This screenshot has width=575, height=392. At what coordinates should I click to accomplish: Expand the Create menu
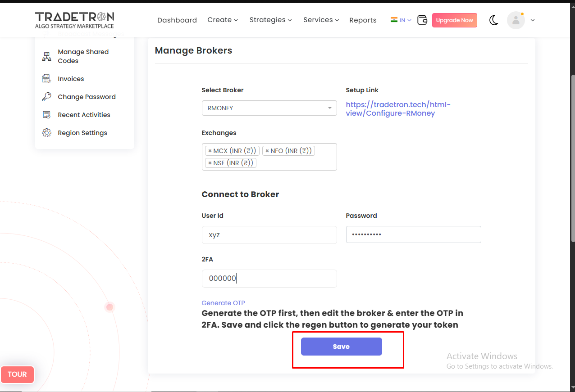click(x=223, y=20)
